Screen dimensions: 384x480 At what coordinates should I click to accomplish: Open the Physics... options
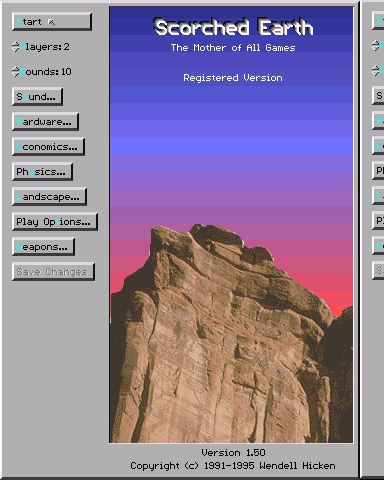click(x=42, y=172)
